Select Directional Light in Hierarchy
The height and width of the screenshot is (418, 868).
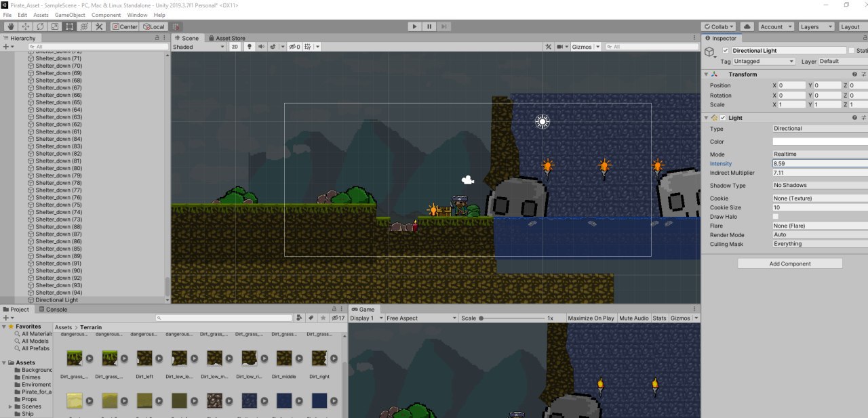56,300
